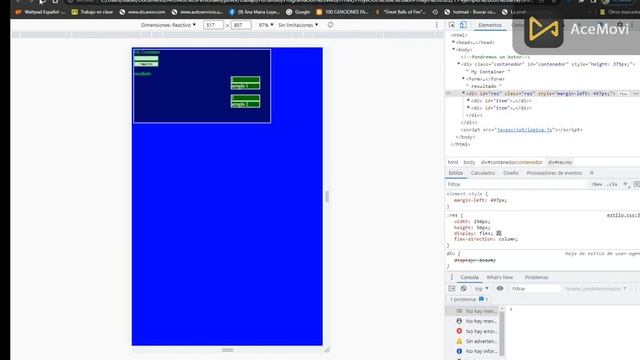640x360 pixels.
Task: Collapse the selected div id res node
Action: tap(463, 94)
